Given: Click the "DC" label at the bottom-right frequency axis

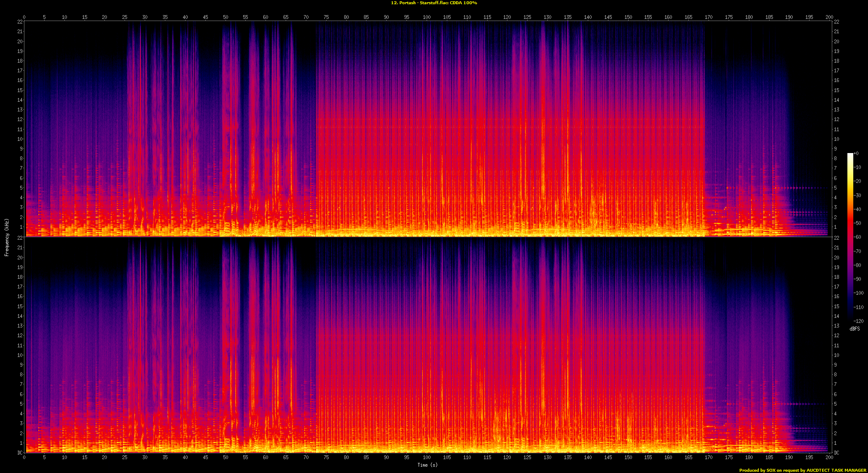Looking at the screenshot, I should [x=836, y=453].
